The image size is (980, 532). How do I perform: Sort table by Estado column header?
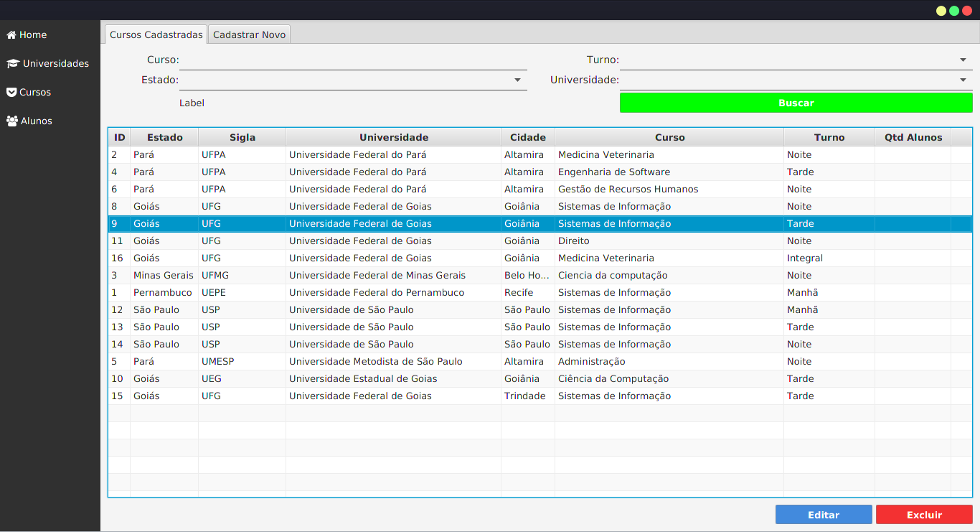164,137
